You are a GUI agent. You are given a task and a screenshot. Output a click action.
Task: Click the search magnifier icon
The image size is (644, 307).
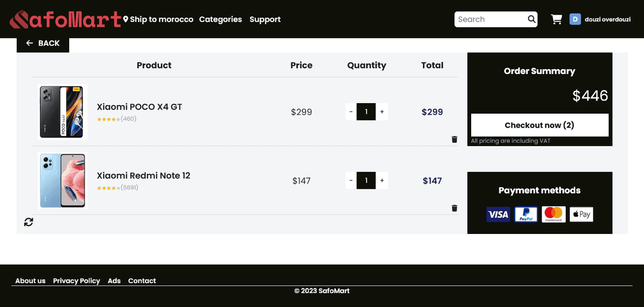coord(531,19)
